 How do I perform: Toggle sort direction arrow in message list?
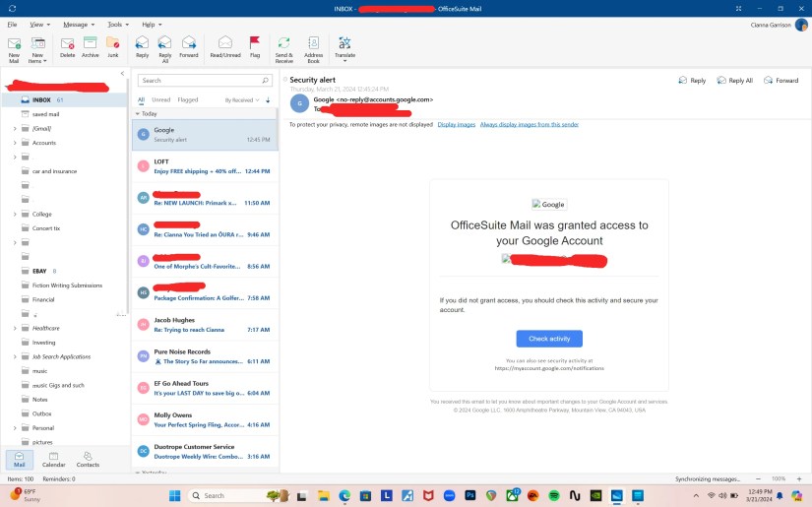pyautogui.click(x=268, y=100)
